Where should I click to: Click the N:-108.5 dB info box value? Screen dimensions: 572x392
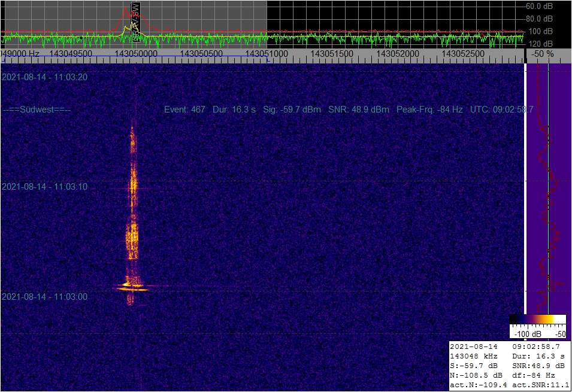[476, 375]
